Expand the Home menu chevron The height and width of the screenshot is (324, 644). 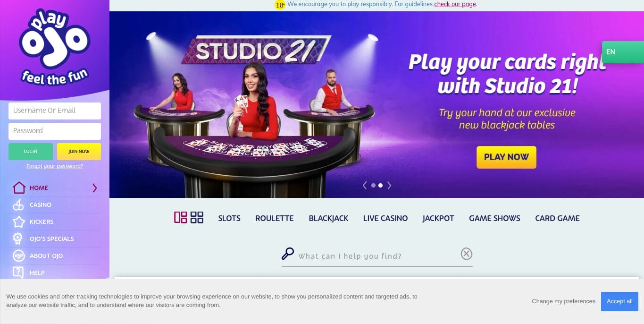coord(95,188)
